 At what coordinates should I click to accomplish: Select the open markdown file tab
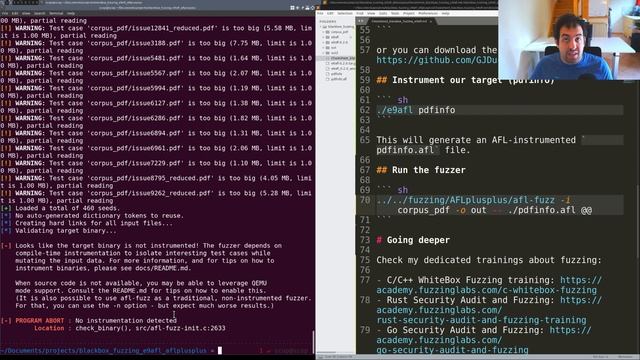401,21
